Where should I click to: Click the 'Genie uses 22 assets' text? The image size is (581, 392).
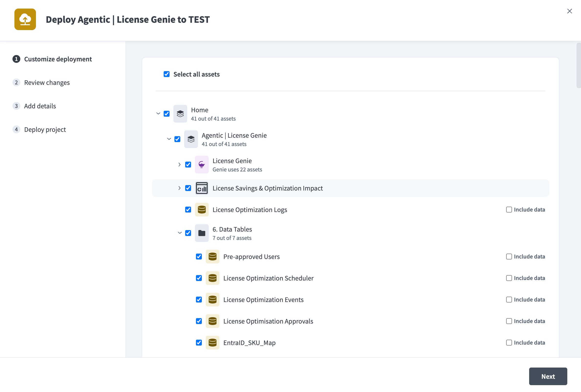click(x=237, y=170)
